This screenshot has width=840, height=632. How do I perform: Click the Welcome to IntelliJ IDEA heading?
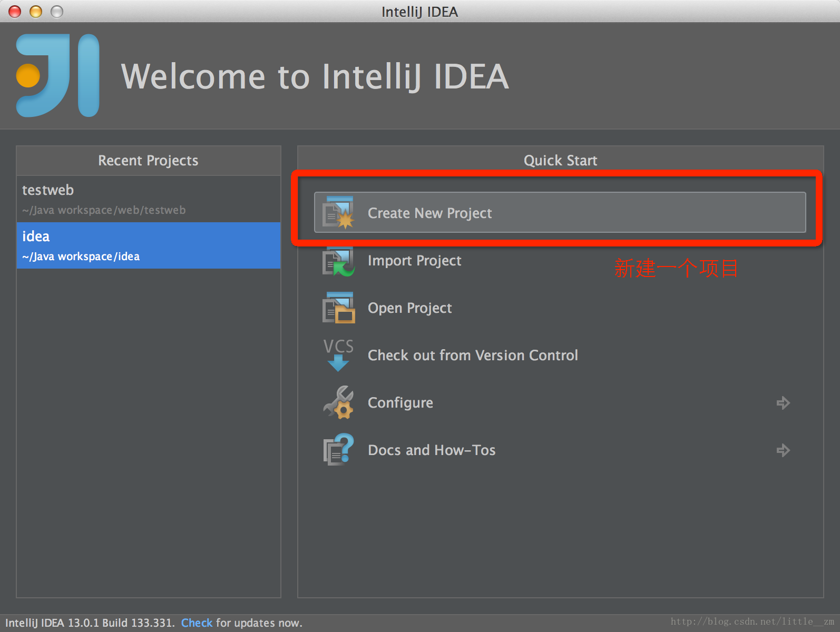(x=315, y=77)
